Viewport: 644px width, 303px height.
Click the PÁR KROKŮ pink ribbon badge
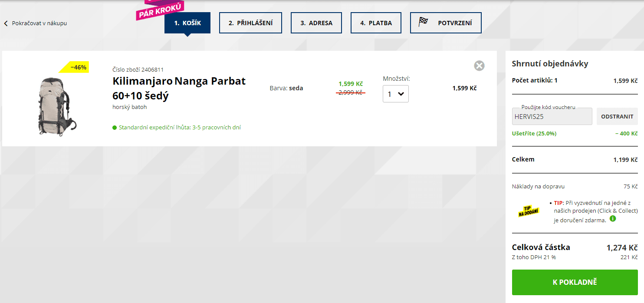pos(161,10)
